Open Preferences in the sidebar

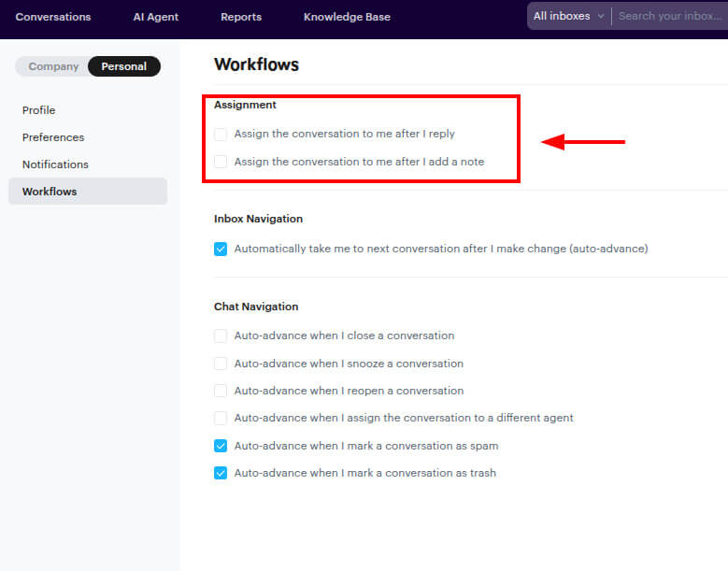pos(53,137)
